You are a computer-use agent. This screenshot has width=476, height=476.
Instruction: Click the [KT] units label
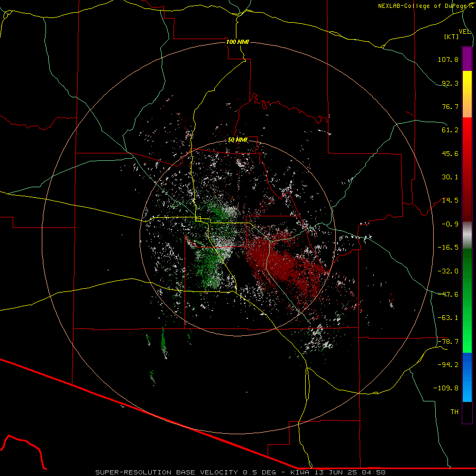[452, 36]
